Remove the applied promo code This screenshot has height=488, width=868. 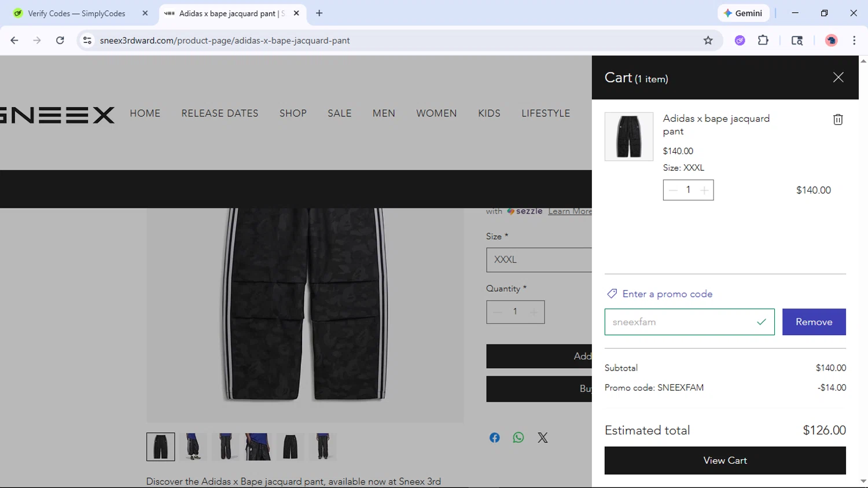[x=814, y=322]
